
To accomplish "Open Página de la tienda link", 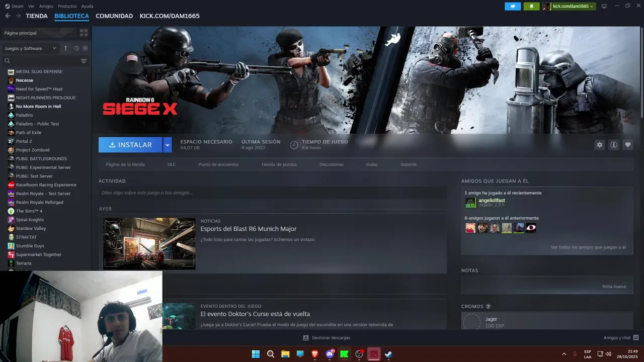I will (x=125, y=164).
